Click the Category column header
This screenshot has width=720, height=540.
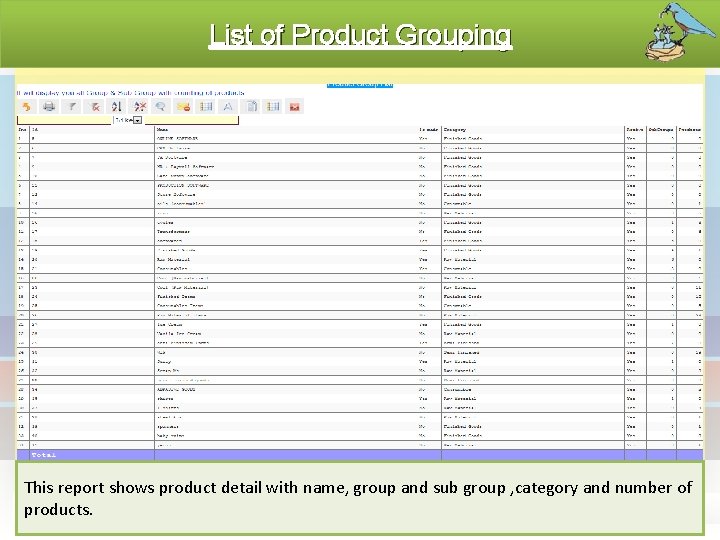click(455, 130)
